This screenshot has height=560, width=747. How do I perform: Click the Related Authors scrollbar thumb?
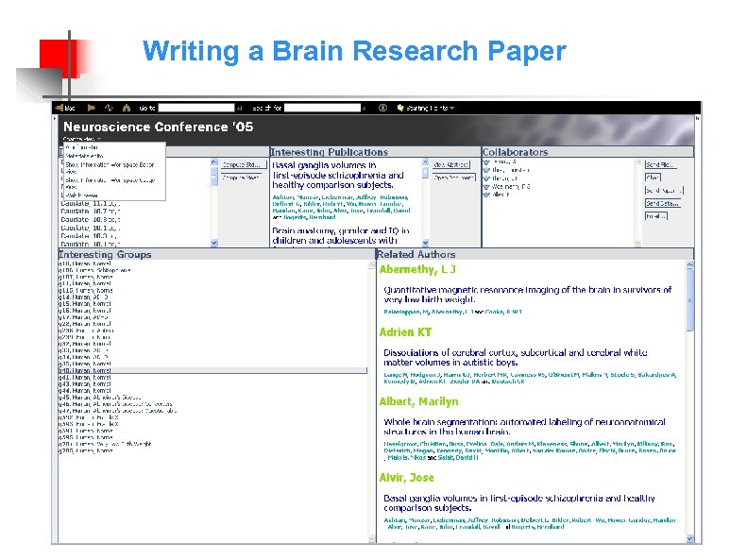689,300
